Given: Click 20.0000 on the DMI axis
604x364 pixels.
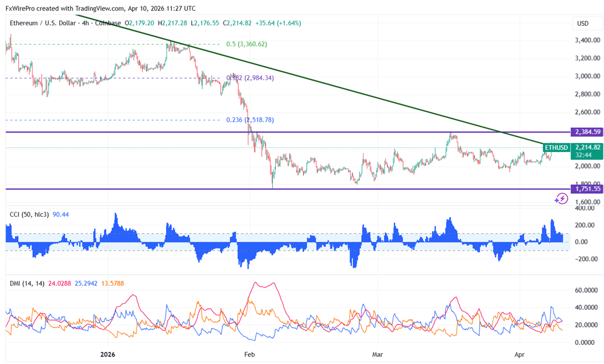Looking at the screenshot, I should pos(586,325).
